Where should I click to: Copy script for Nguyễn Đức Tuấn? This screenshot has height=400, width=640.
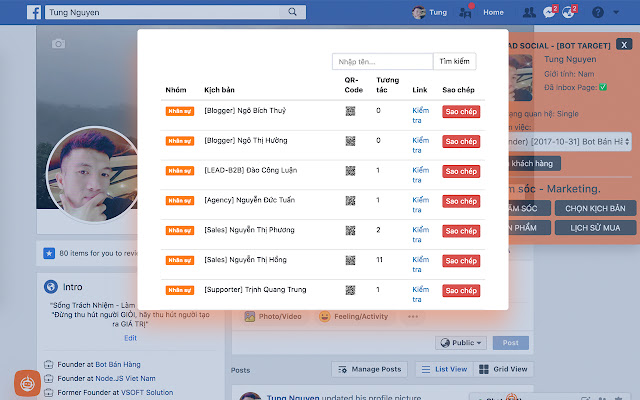(x=461, y=201)
